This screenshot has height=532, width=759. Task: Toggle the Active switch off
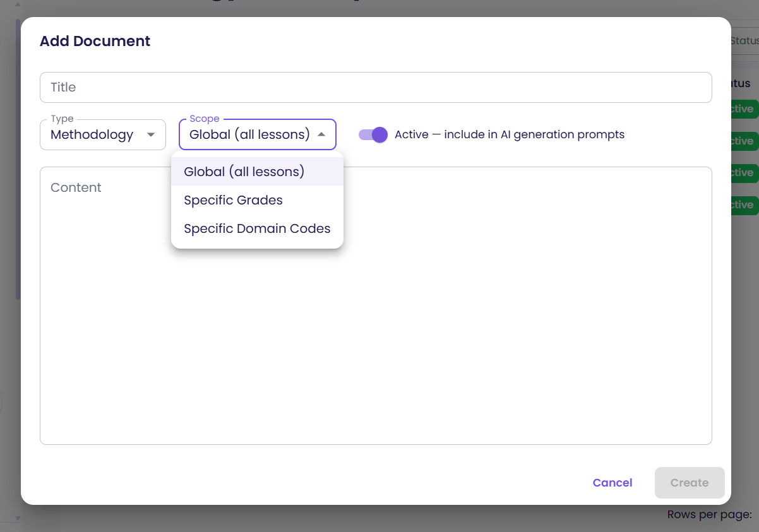pyautogui.click(x=373, y=134)
